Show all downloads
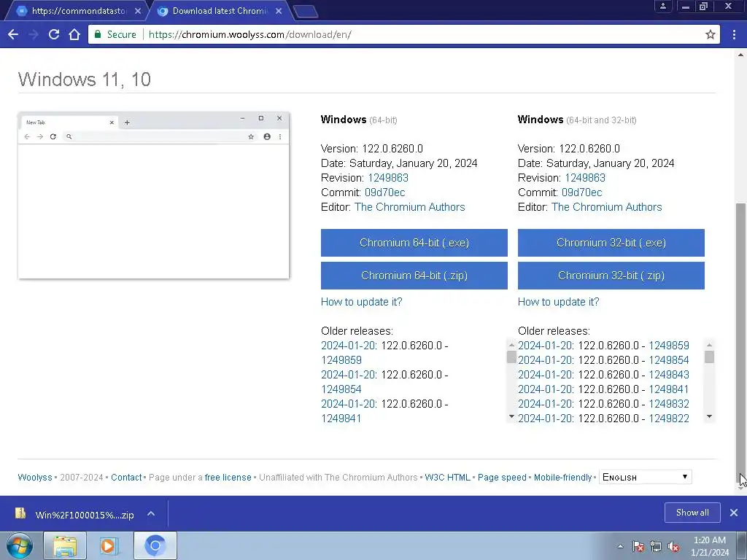Screen dimensions: 747x560 coord(692,513)
